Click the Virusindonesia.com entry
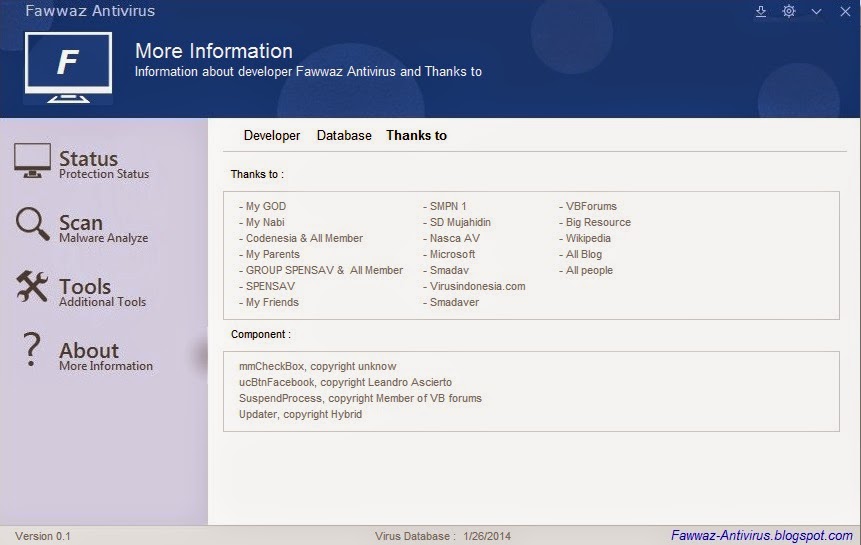This screenshot has height=545, width=861. click(x=477, y=286)
